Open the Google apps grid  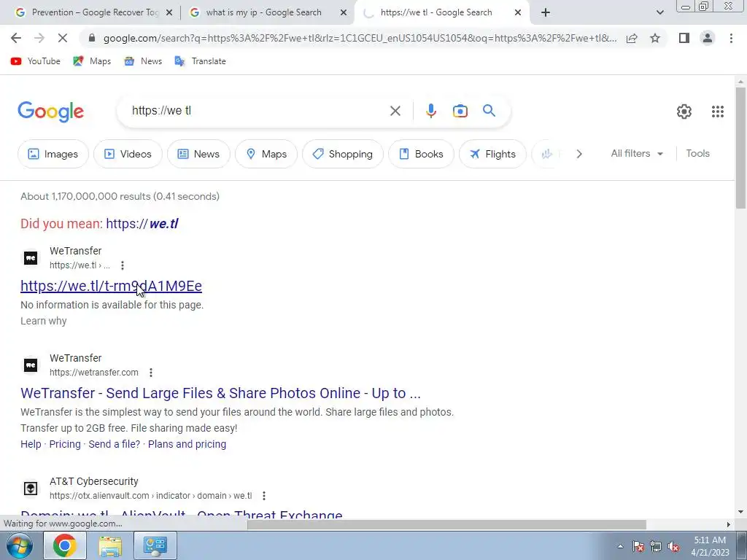(x=718, y=112)
